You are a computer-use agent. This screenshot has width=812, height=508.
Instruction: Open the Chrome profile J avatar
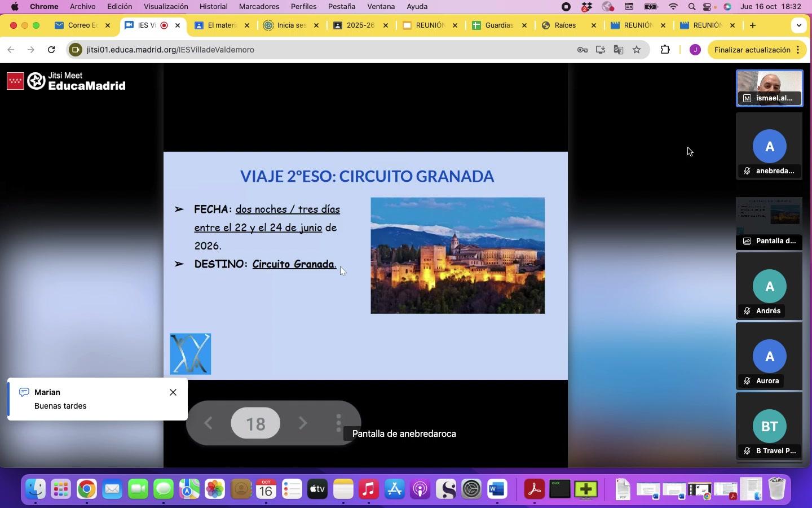tap(695, 50)
